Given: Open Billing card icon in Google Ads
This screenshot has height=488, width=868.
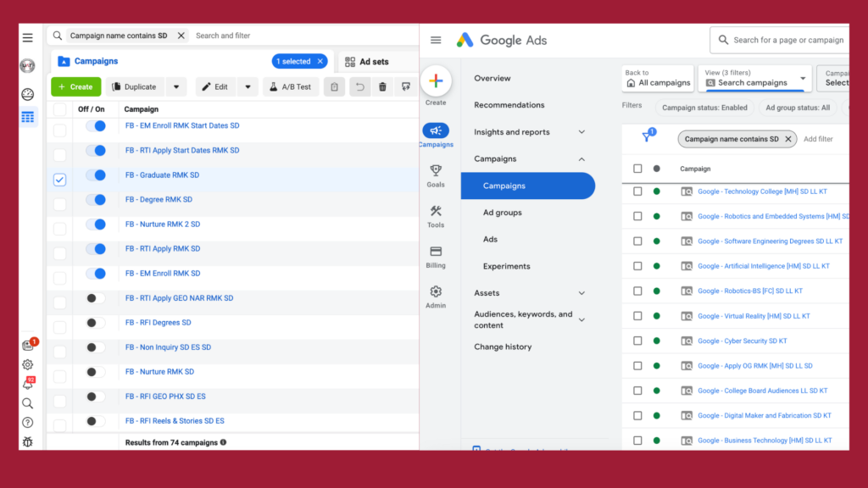Looking at the screenshot, I should (x=436, y=251).
